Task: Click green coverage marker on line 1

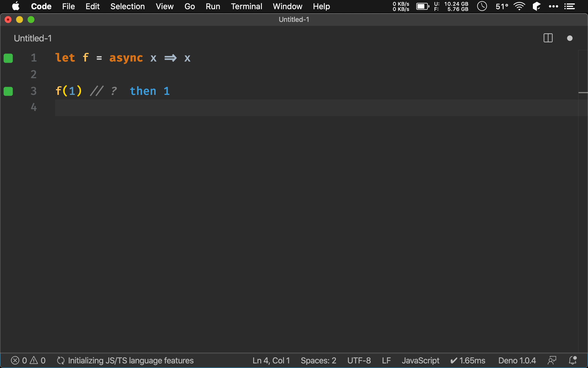Action: 8,58
